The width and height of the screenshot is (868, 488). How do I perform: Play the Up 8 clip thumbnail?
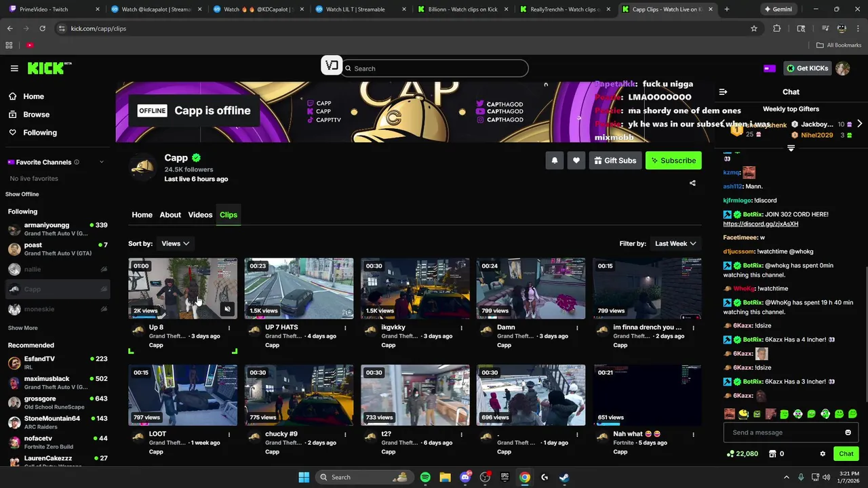click(183, 288)
